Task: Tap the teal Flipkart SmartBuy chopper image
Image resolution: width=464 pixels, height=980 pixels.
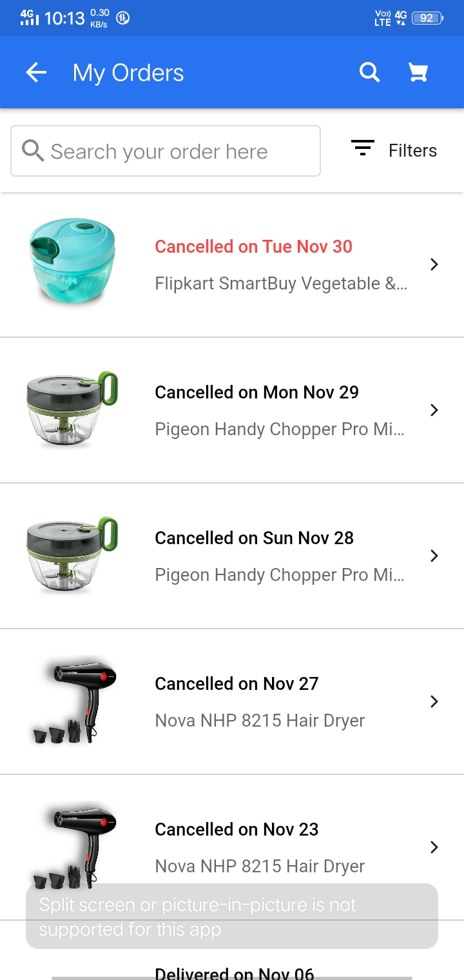Action: pyautogui.click(x=72, y=261)
